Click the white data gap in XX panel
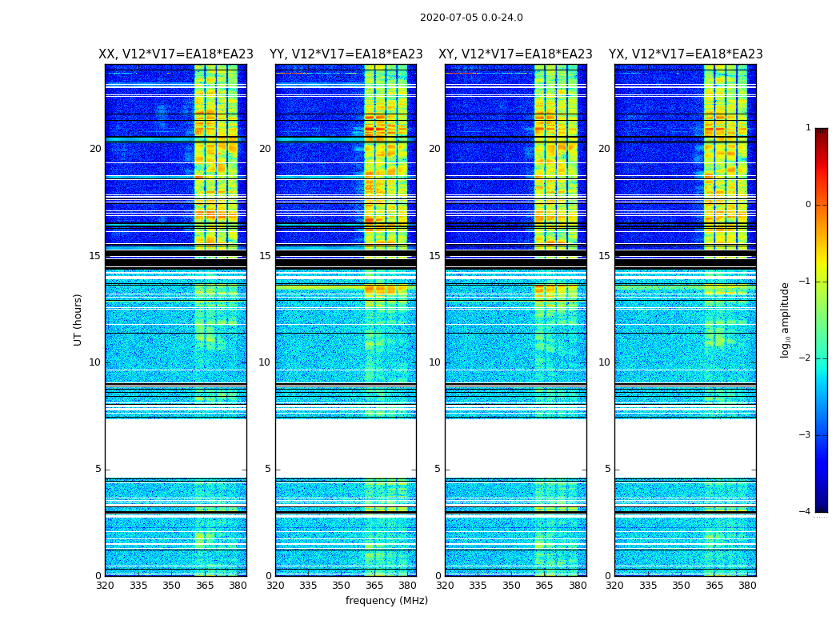This screenshot has height=640, width=840. click(175, 448)
